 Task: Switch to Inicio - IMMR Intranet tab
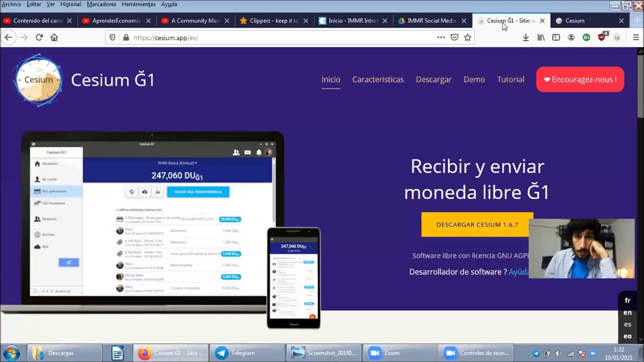tap(353, 21)
